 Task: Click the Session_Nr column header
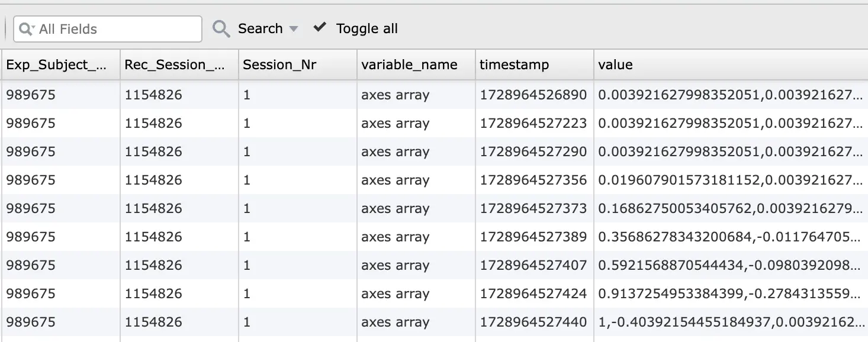click(298, 64)
